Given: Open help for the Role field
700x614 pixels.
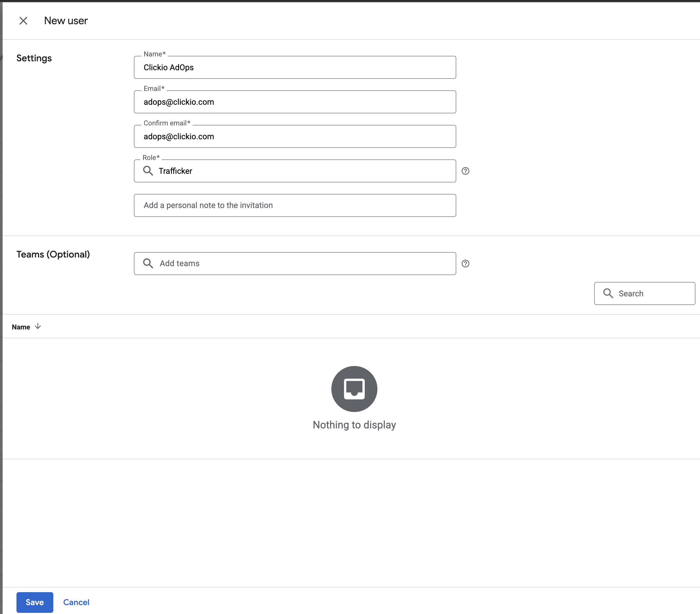Looking at the screenshot, I should 465,171.
